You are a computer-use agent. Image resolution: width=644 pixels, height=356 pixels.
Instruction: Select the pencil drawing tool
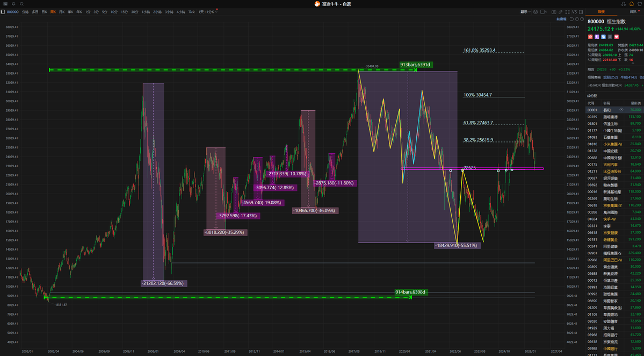click(x=561, y=12)
